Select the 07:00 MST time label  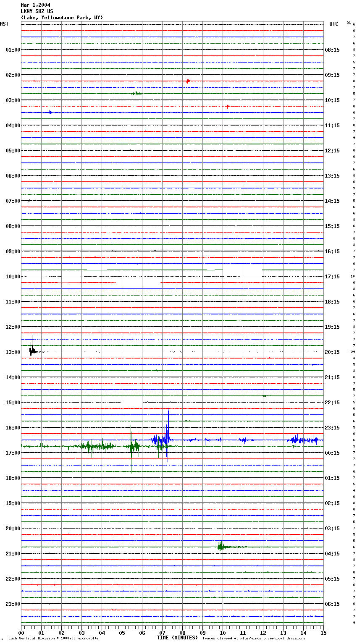tap(13, 201)
